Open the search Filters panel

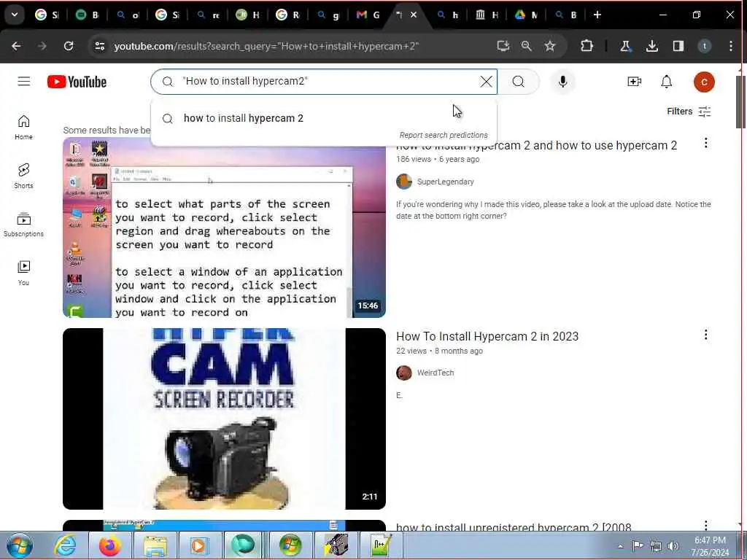click(x=689, y=112)
